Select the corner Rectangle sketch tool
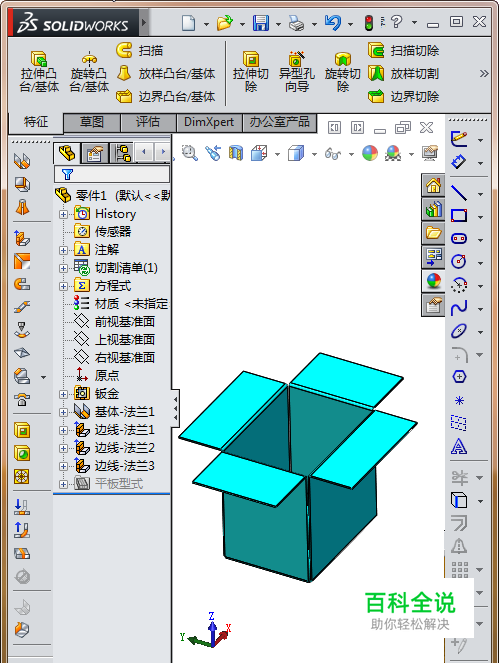499x663 pixels. click(459, 216)
